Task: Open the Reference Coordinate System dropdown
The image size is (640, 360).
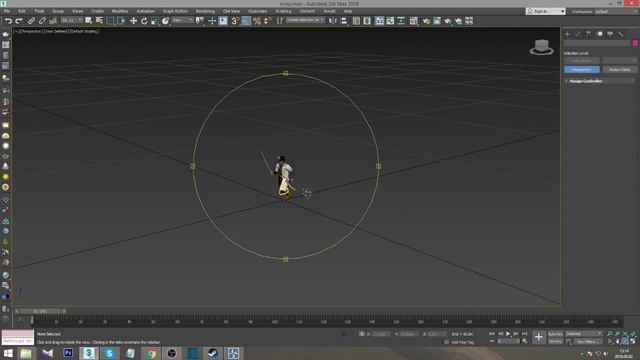Action: 182,20
